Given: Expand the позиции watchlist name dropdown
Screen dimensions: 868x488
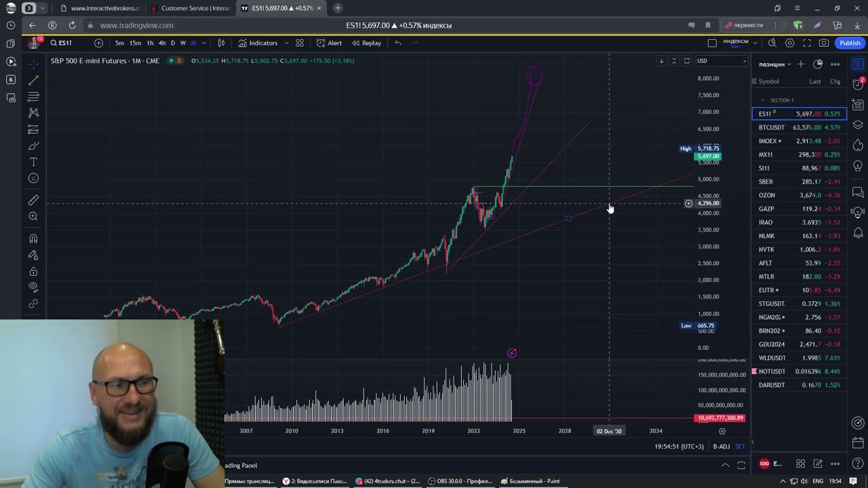Looking at the screenshot, I should click(774, 64).
